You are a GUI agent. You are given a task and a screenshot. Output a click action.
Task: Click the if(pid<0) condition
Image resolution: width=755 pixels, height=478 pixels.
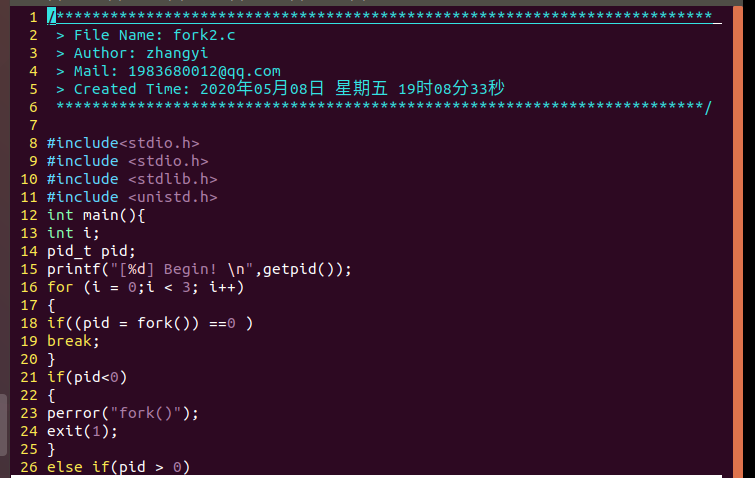(87, 377)
